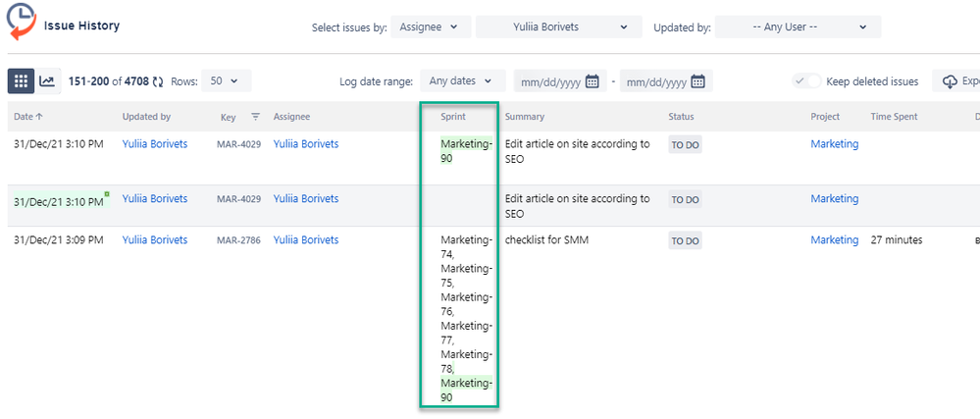Viewport: 980px width, 419px height.
Task: Click the Status column header
Action: tap(681, 117)
